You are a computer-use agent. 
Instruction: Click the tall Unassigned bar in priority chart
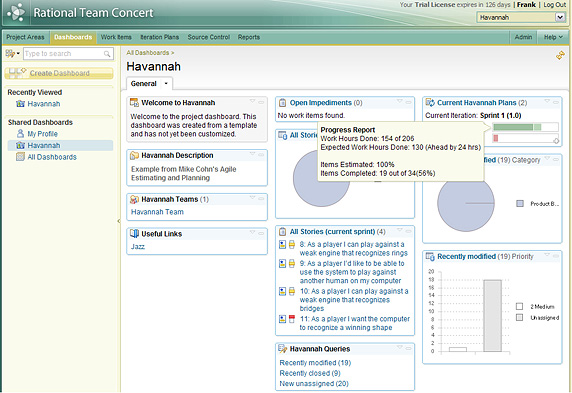[492, 316]
